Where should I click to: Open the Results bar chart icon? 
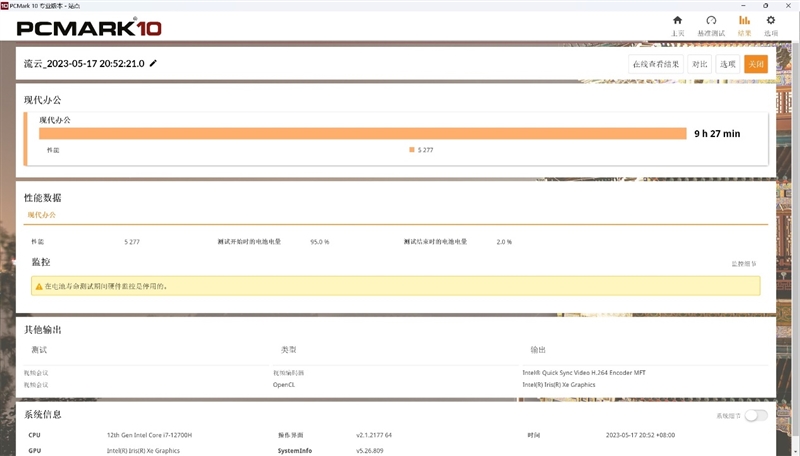(x=744, y=20)
